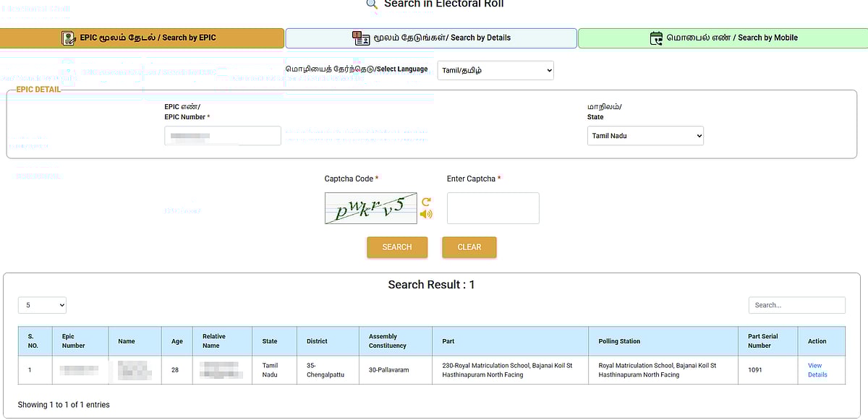Open the Select Language dropdown

[495, 70]
